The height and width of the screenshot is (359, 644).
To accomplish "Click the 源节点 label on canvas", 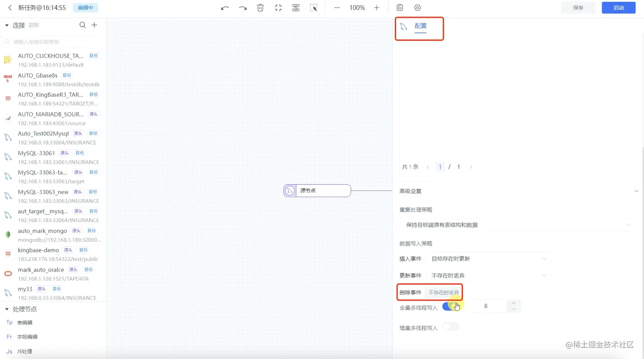I will (308, 191).
